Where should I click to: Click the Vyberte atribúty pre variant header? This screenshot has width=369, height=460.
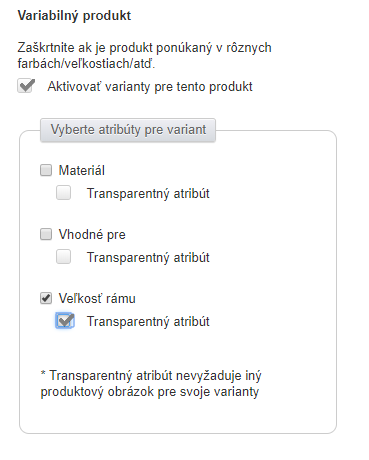pyautogui.click(x=128, y=130)
